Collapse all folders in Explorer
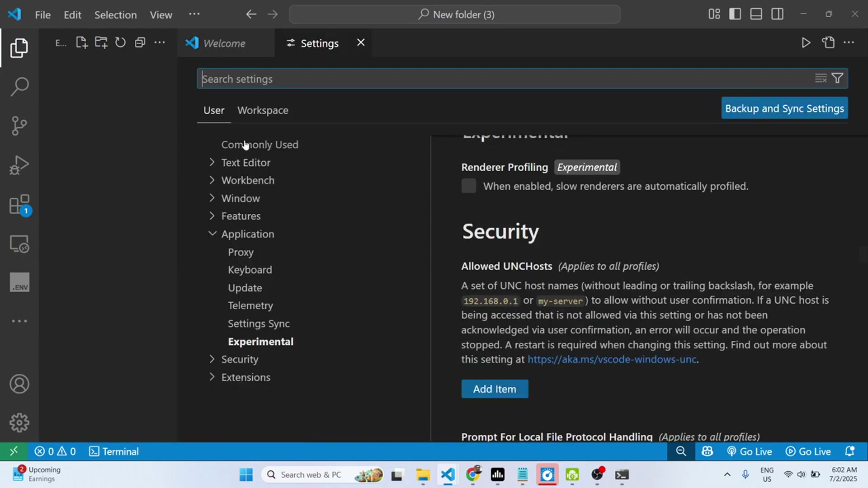Image resolution: width=868 pixels, height=488 pixels. [x=140, y=43]
